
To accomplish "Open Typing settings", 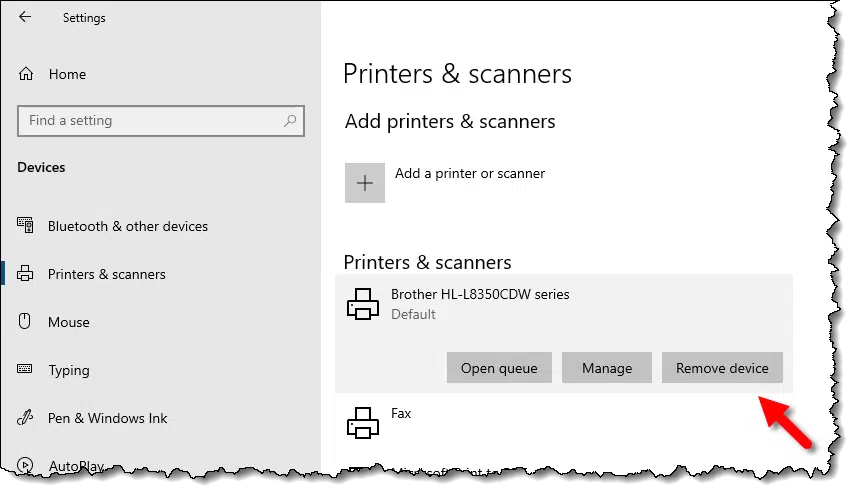I will pyautogui.click(x=68, y=370).
